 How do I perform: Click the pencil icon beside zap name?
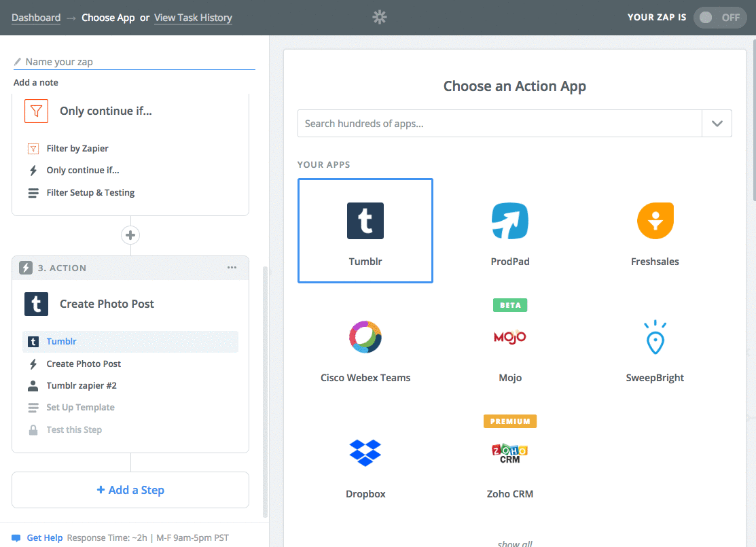pos(18,62)
